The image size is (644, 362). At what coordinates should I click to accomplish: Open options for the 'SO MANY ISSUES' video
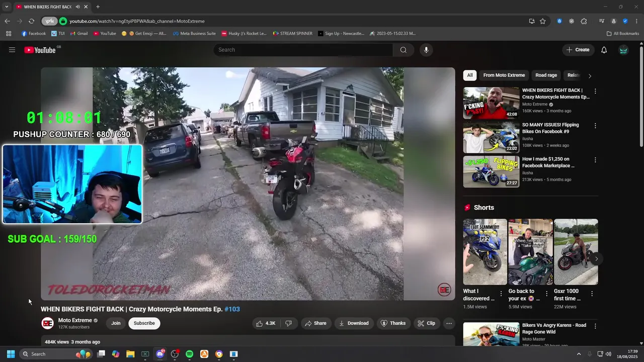(595, 126)
